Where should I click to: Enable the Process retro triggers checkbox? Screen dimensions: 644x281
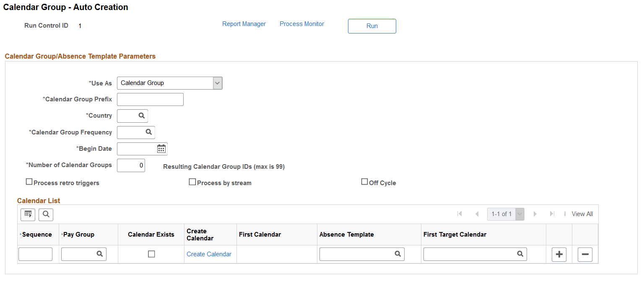click(x=29, y=181)
